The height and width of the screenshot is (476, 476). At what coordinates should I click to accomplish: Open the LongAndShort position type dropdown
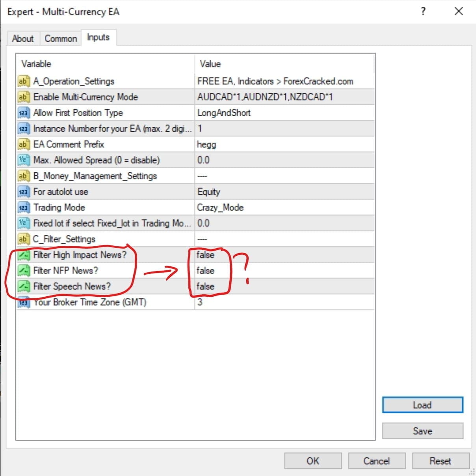[224, 113]
